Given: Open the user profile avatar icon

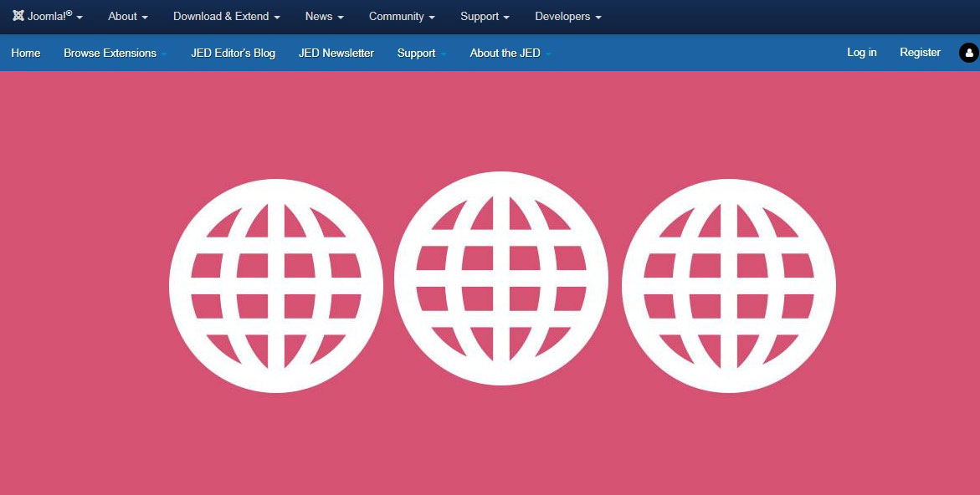Looking at the screenshot, I should coord(969,53).
